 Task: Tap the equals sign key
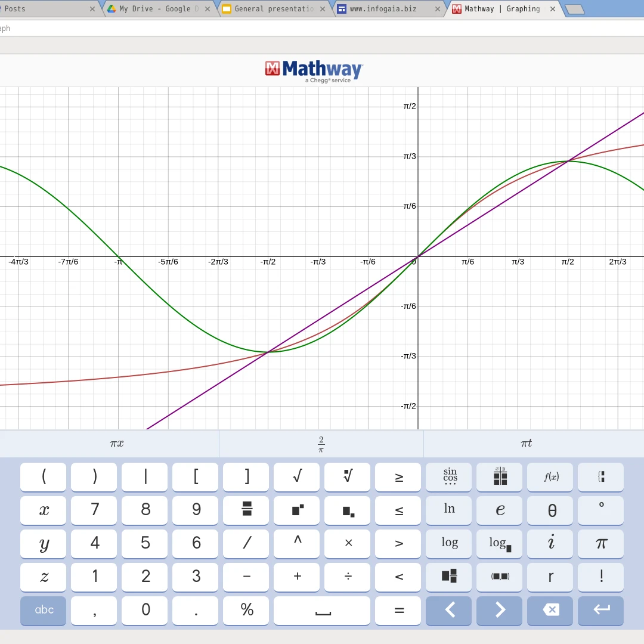pyautogui.click(x=398, y=611)
